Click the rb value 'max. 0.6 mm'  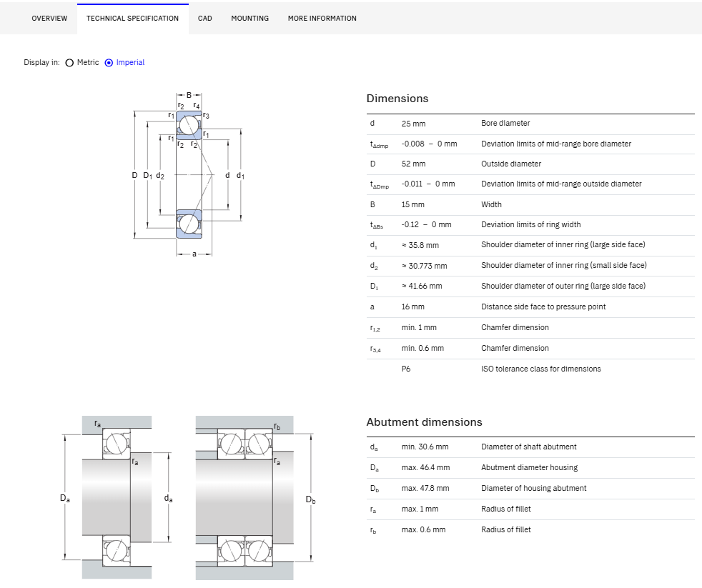coord(423,530)
